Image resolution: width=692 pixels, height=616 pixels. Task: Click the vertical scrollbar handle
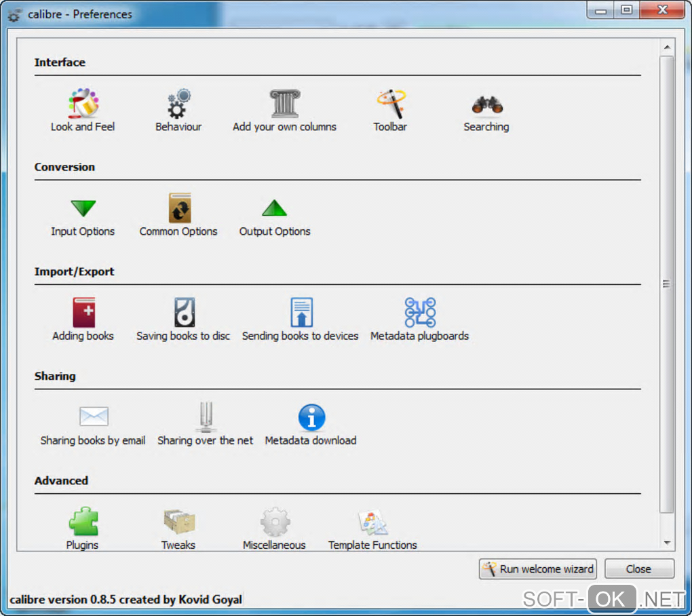[x=666, y=284]
